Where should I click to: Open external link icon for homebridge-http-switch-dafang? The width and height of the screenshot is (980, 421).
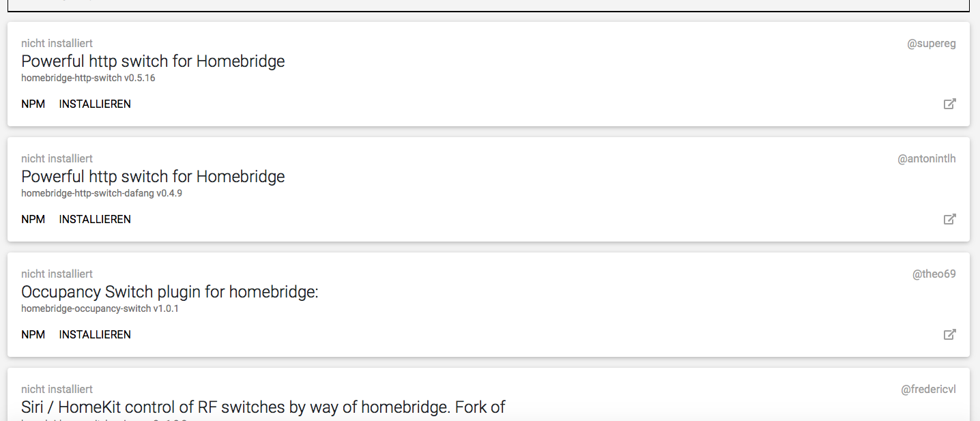click(949, 220)
